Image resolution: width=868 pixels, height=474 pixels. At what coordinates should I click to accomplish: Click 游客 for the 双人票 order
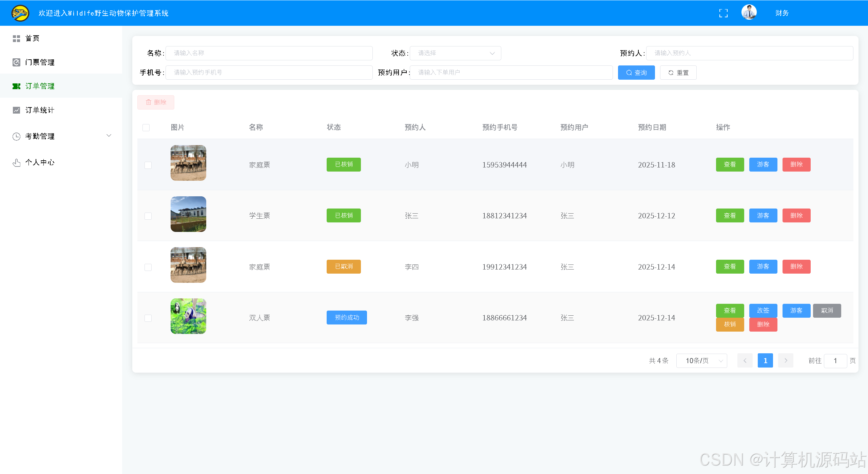point(796,311)
